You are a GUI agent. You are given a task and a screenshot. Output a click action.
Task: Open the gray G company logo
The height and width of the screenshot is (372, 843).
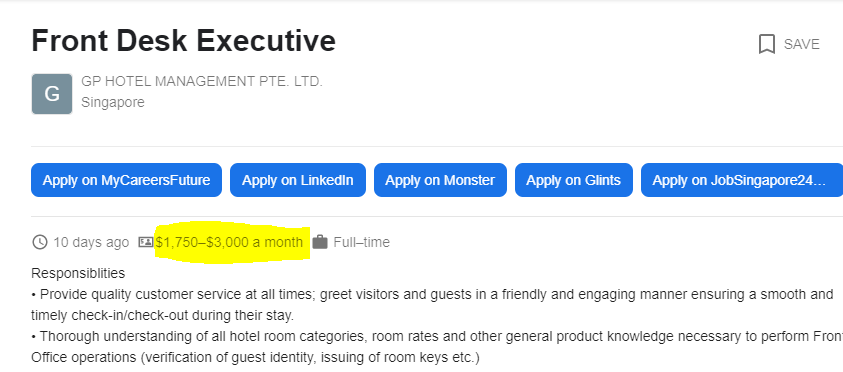(x=52, y=94)
